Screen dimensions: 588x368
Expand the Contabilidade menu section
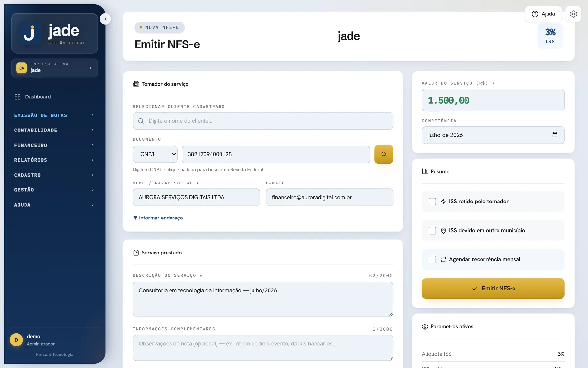[x=54, y=130]
